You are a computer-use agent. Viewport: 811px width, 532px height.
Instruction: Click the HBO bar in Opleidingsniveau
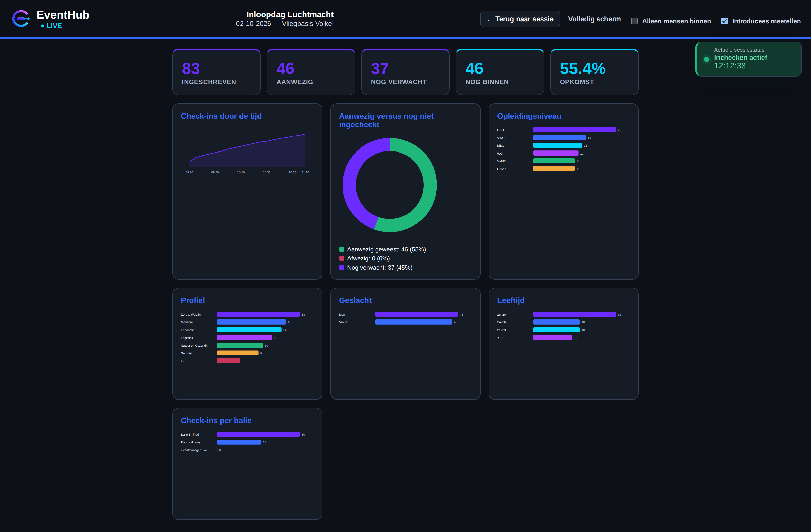[575, 130]
